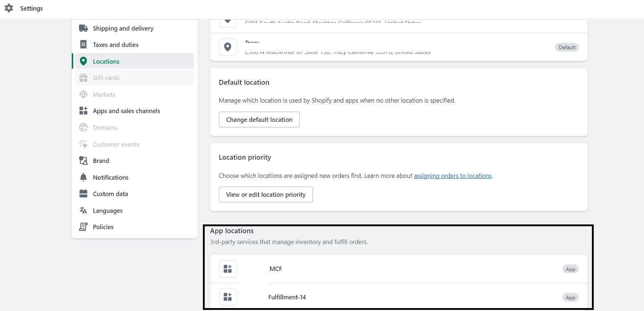This screenshot has width=644, height=311.
Task: Open the Custom data settings page
Action: coord(110,194)
